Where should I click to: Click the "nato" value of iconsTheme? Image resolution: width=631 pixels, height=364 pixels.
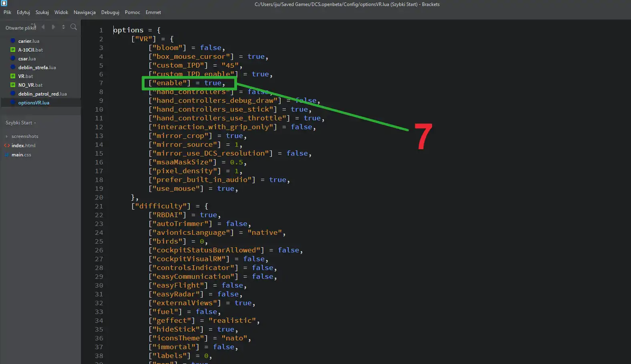[234, 338]
